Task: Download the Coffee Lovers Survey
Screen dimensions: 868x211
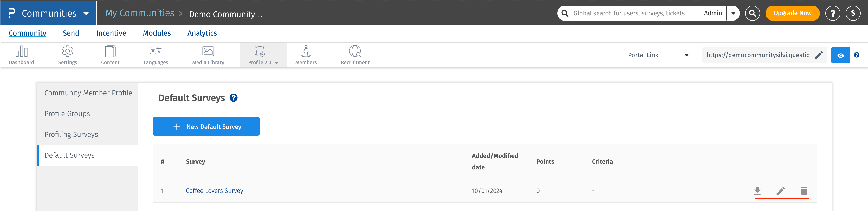Action: [757, 191]
